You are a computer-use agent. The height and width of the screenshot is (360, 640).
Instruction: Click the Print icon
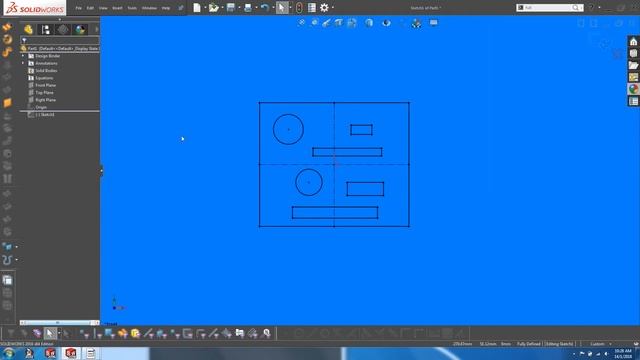click(x=248, y=7)
